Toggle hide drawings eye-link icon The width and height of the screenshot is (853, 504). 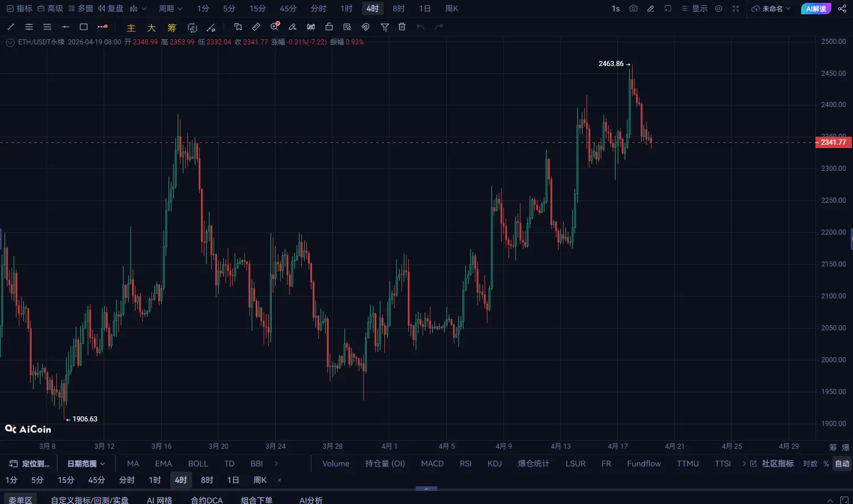pos(366,27)
